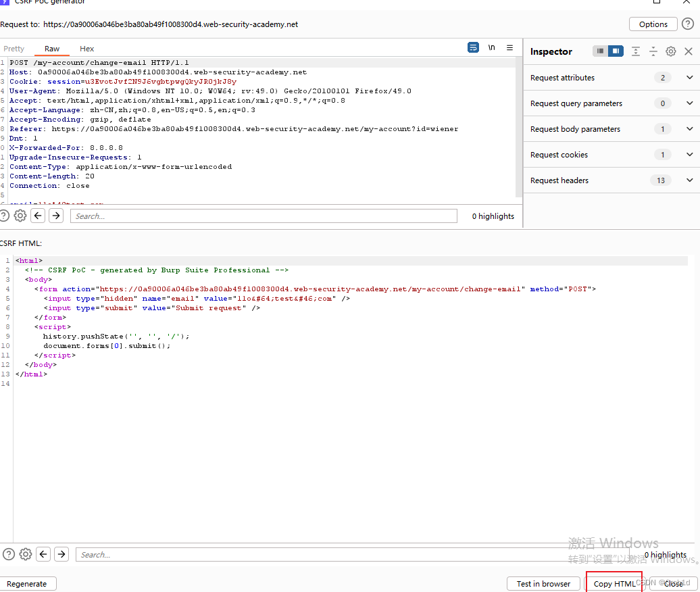Toggle the non-printable characters \n icon
This screenshot has height=592, width=700.
[491, 47]
